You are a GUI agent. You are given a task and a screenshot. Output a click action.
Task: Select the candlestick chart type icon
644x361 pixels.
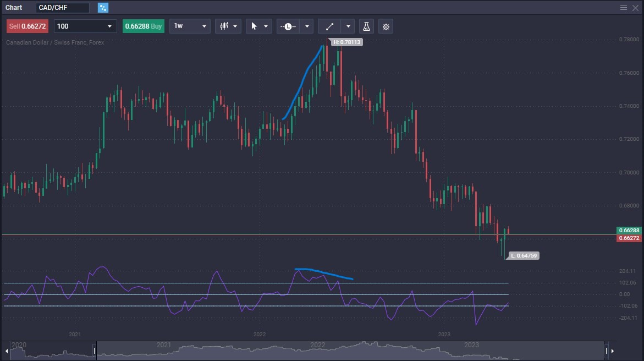pyautogui.click(x=225, y=26)
